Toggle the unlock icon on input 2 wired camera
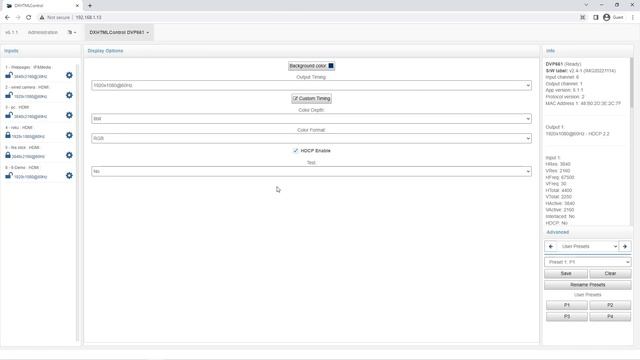Viewport: 640px width, 360px height. (9, 95)
